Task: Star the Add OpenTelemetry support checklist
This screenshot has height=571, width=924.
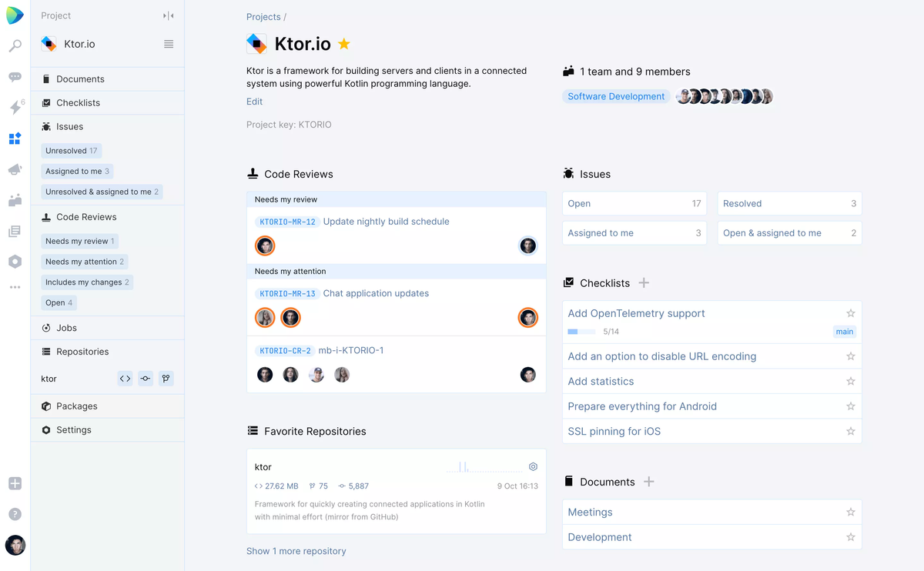Action: 850,313
